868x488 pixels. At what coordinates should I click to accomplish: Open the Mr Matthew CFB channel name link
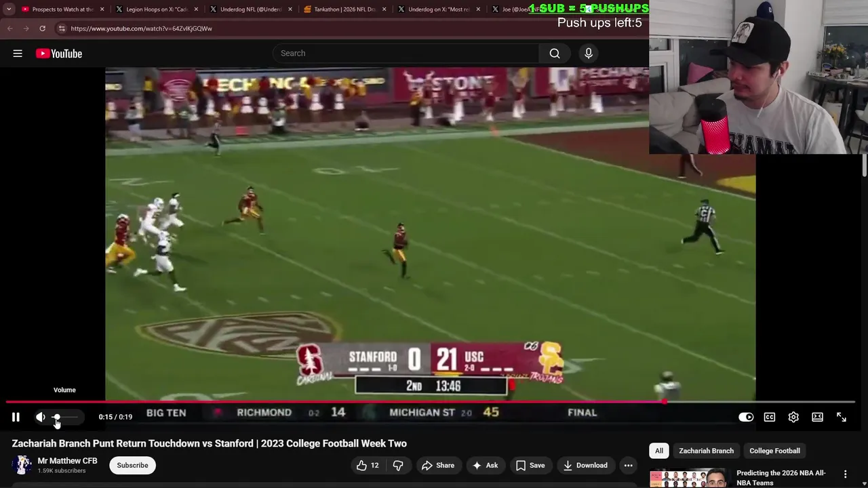67,461
